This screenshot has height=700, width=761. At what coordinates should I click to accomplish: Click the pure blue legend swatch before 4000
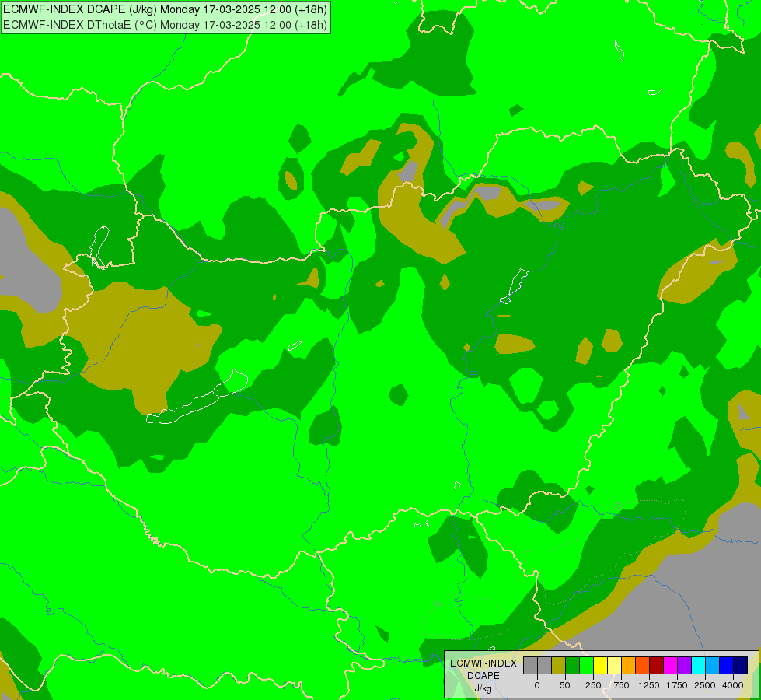click(x=727, y=666)
